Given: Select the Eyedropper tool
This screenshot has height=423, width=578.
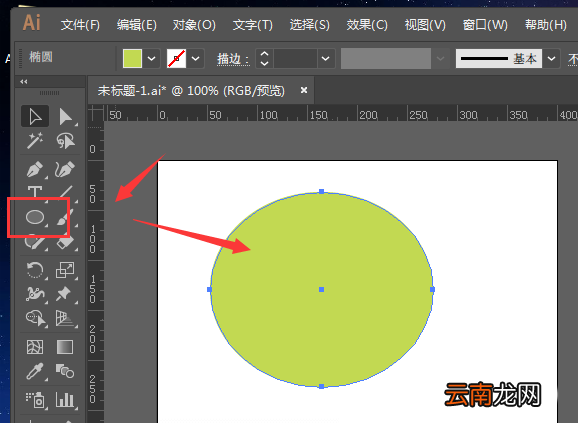Looking at the screenshot, I should coord(35,371).
